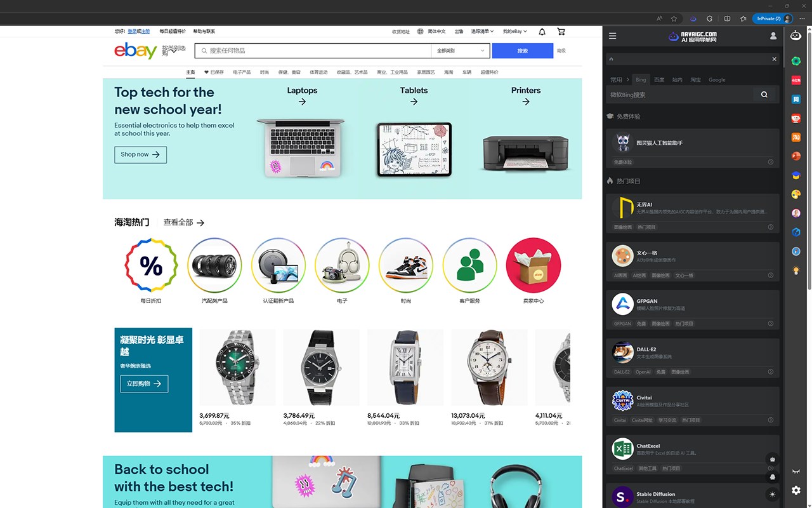Open details arrow on 无界AI card
This screenshot has height=508, width=812.
771,227
